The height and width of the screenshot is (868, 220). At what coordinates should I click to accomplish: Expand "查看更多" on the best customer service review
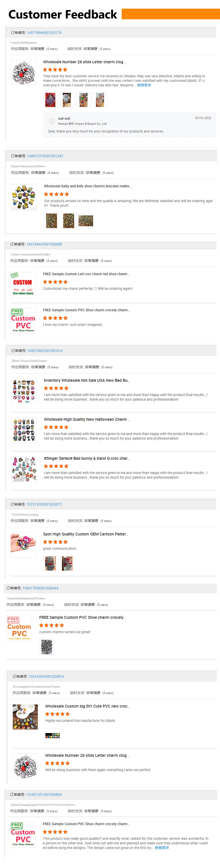click(x=144, y=85)
